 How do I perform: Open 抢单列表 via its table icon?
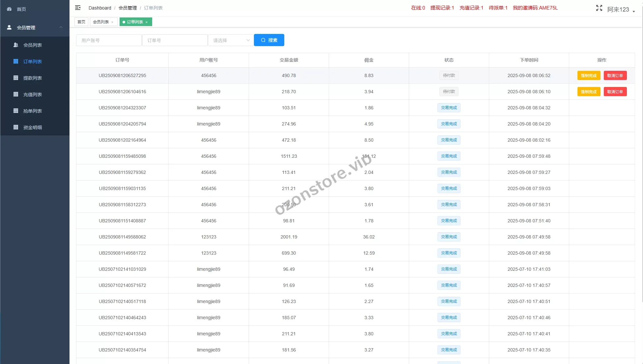pyautogui.click(x=16, y=111)
